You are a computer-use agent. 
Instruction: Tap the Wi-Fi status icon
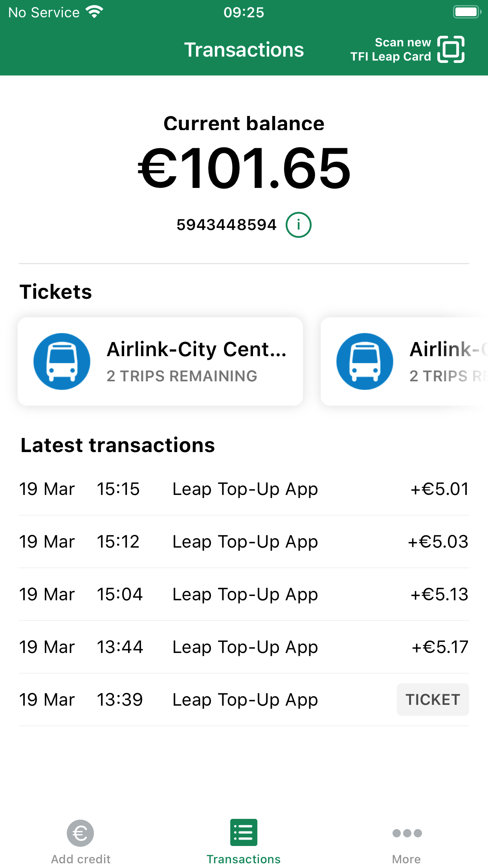(x=94, y=12)
